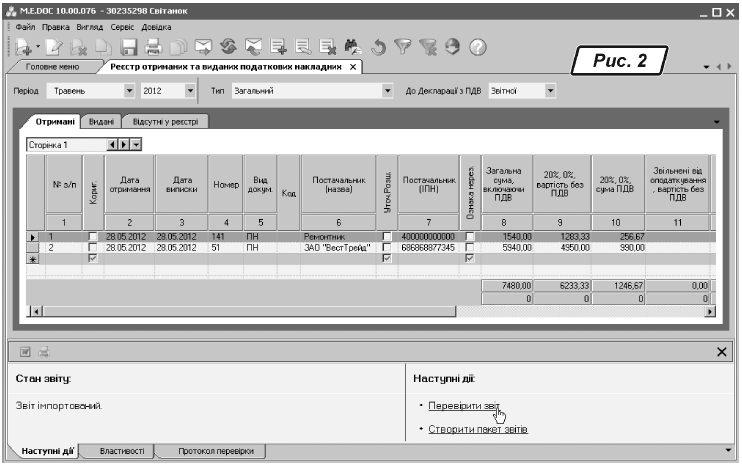Screen dimensions: 742x468
Task: Click the new document toolbar icon
Action: pos(20,47)
